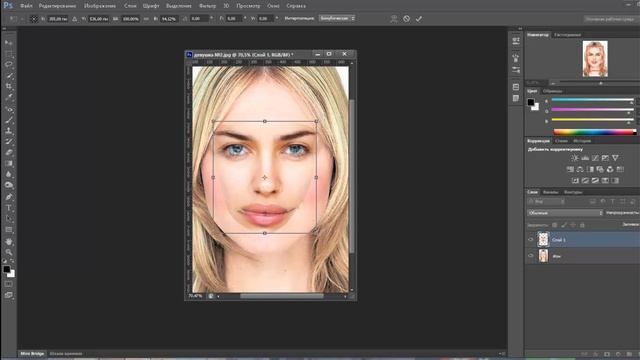640x360 pixels.
Task: Select the Spot Healing Brush tool
Action: 9,109
